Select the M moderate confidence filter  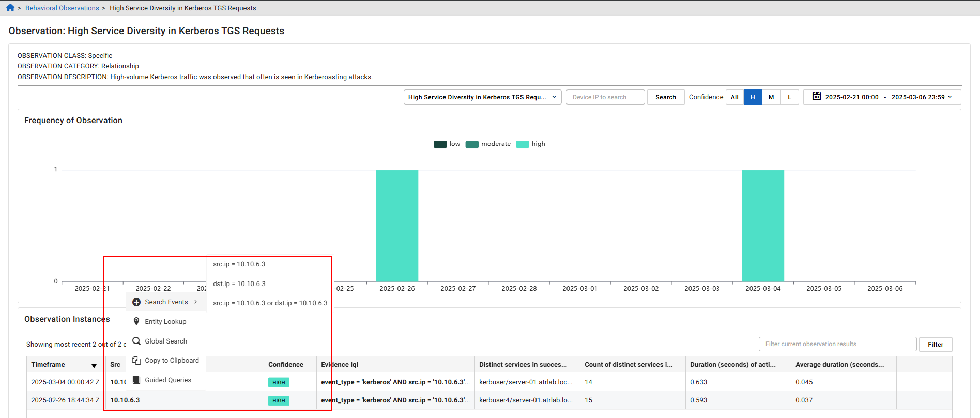771,97
